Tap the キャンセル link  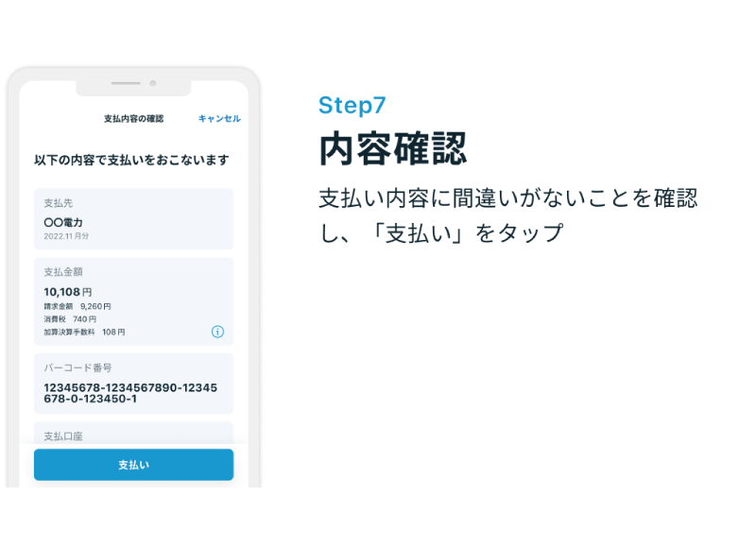[x=219, y=118]
